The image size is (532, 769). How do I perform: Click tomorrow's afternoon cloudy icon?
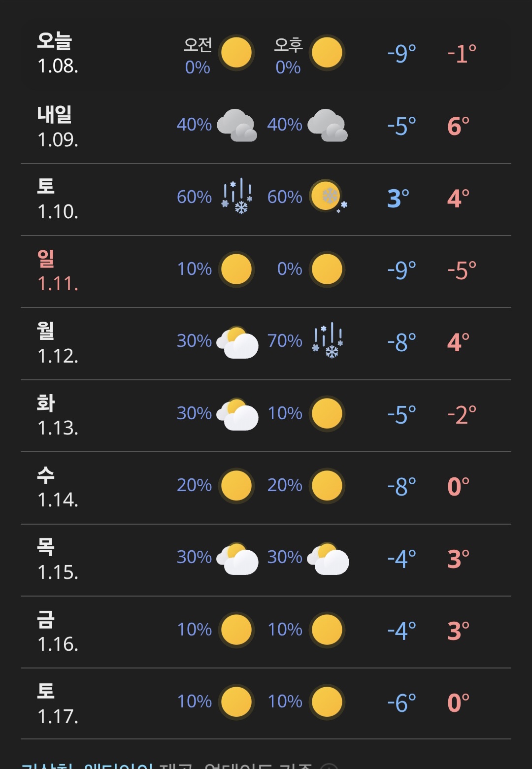point(328,125)
